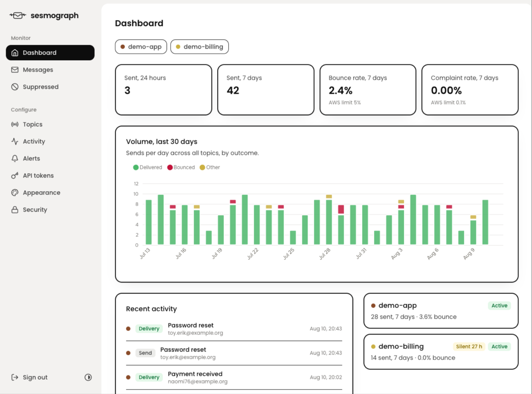532x394 pixels.
Task: Open the Payment received activity row
Action: click(x=234, y=378)
